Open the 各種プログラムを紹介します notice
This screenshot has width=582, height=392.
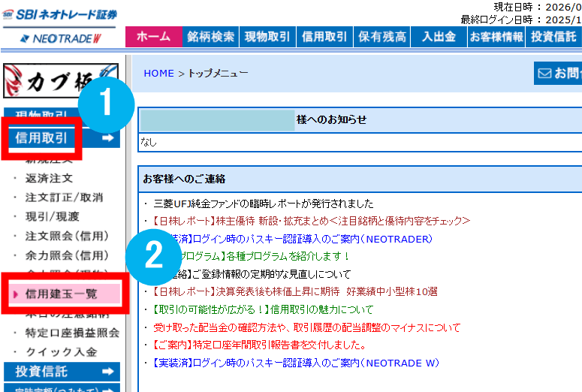264,256
